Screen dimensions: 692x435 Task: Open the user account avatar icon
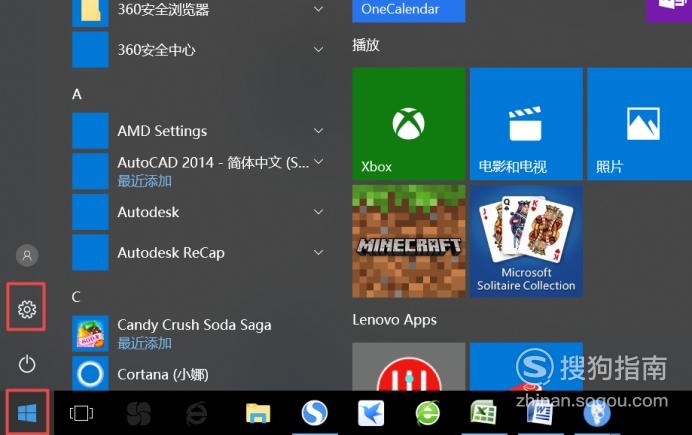[27, 255]
